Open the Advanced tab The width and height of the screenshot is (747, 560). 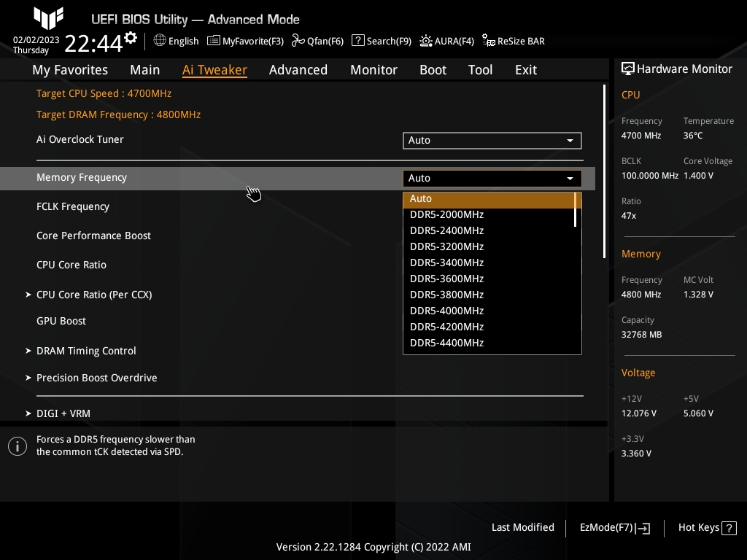298,70
